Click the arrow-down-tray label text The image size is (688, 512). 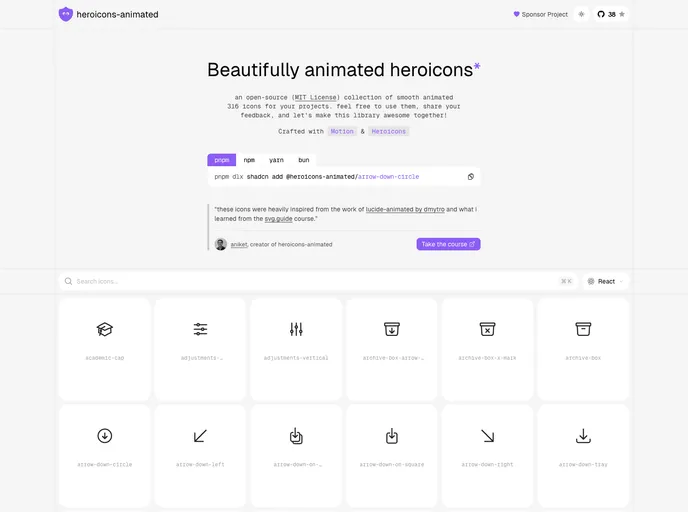point(583,464)
